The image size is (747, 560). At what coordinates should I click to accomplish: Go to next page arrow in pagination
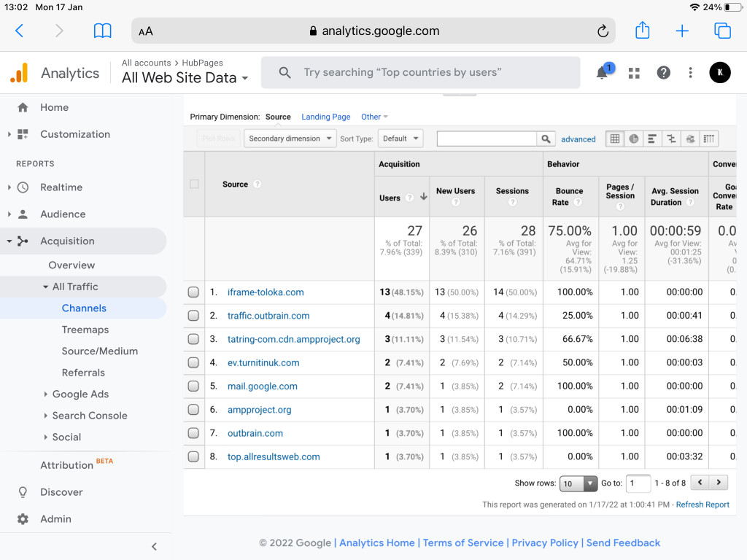(x=719, y=483)
